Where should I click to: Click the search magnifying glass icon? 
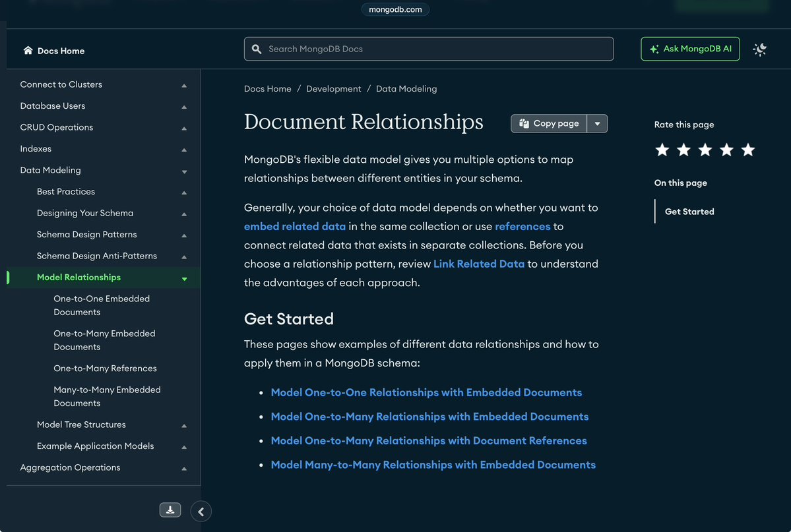(256, 49)
